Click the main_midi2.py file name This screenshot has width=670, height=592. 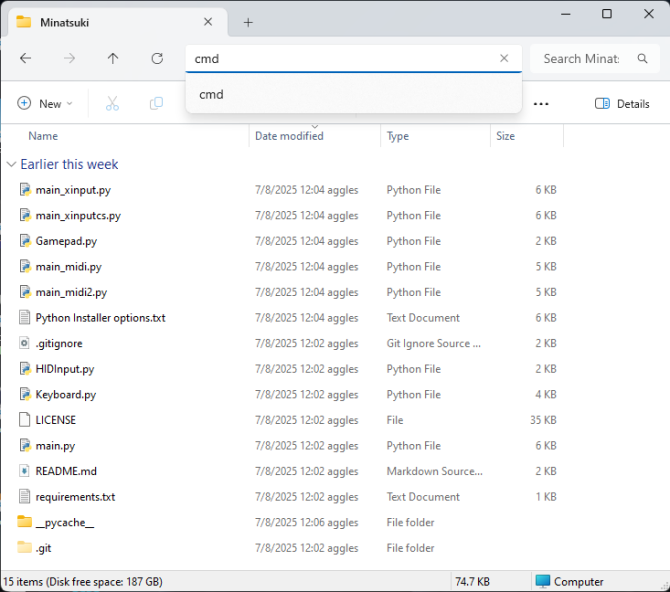click(71, 292)
